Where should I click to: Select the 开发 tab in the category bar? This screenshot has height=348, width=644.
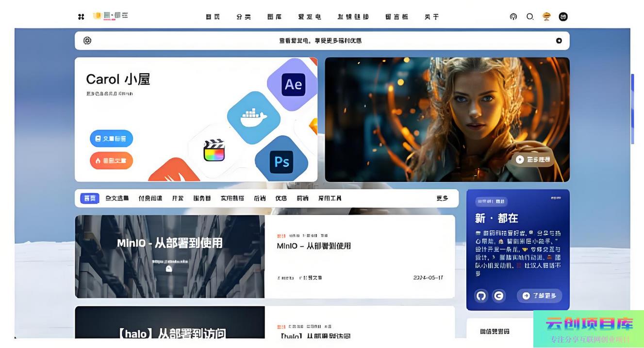coord(178,198)
